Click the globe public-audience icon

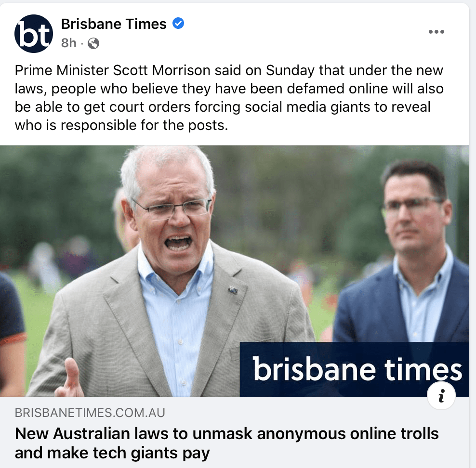[93, 44]
